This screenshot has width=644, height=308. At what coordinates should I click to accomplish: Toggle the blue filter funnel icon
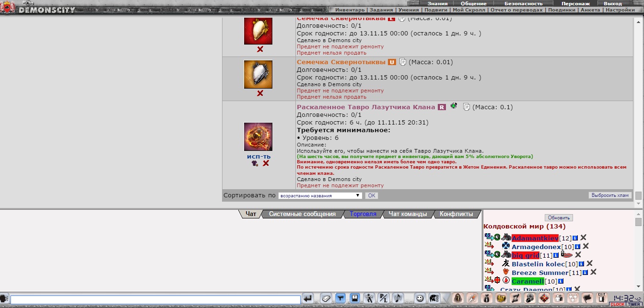(340, 298)
